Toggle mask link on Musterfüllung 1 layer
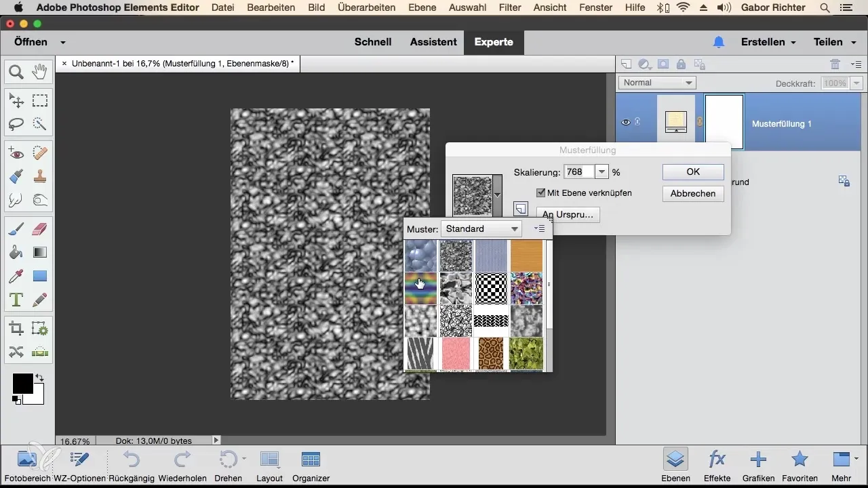 pos(700,123)
